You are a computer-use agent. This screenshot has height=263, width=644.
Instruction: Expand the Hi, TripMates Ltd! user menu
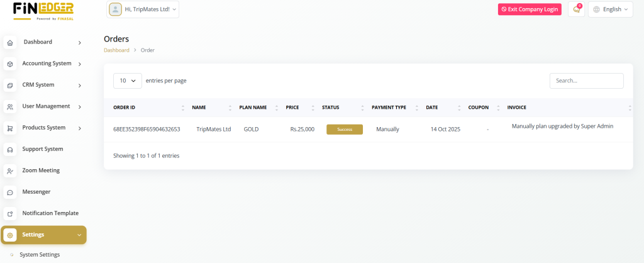point(143,9)
